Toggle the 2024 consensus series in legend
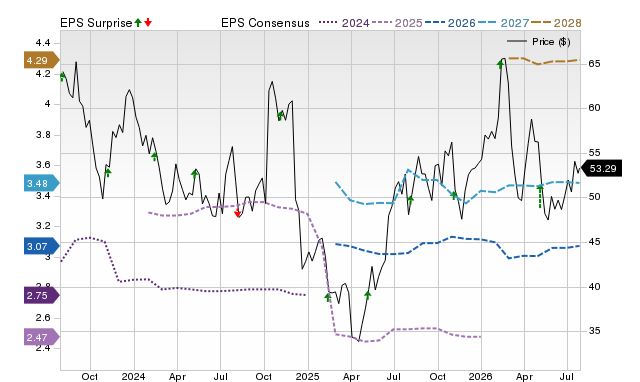640x382 pixels. [344, 23]
